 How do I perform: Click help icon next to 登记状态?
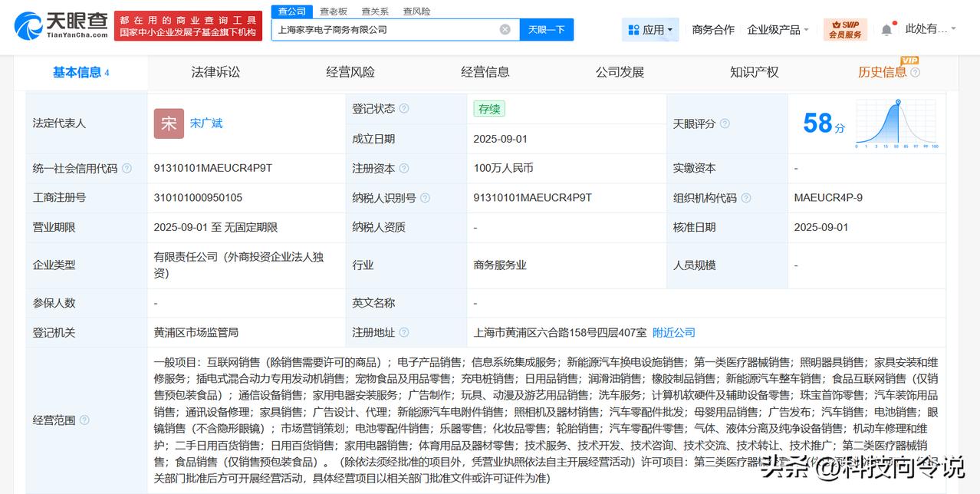coord(404,109)
